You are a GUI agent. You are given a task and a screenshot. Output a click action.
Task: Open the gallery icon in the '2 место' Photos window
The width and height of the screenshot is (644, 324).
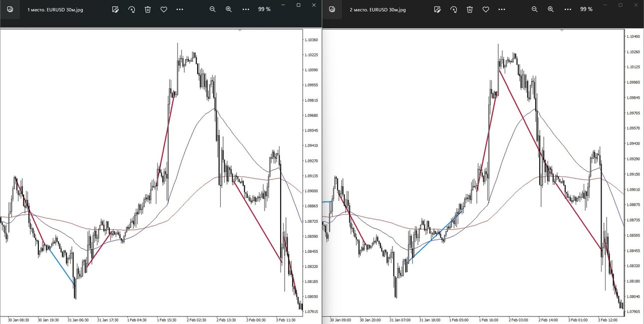332,9
